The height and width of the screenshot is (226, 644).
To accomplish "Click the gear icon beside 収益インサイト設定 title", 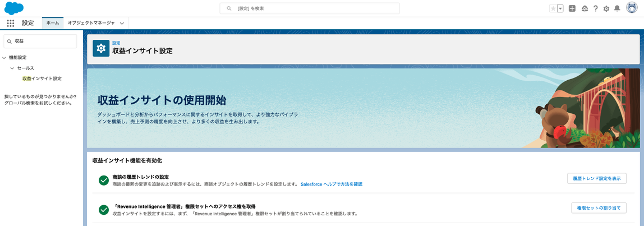I will tap(101, 48).
